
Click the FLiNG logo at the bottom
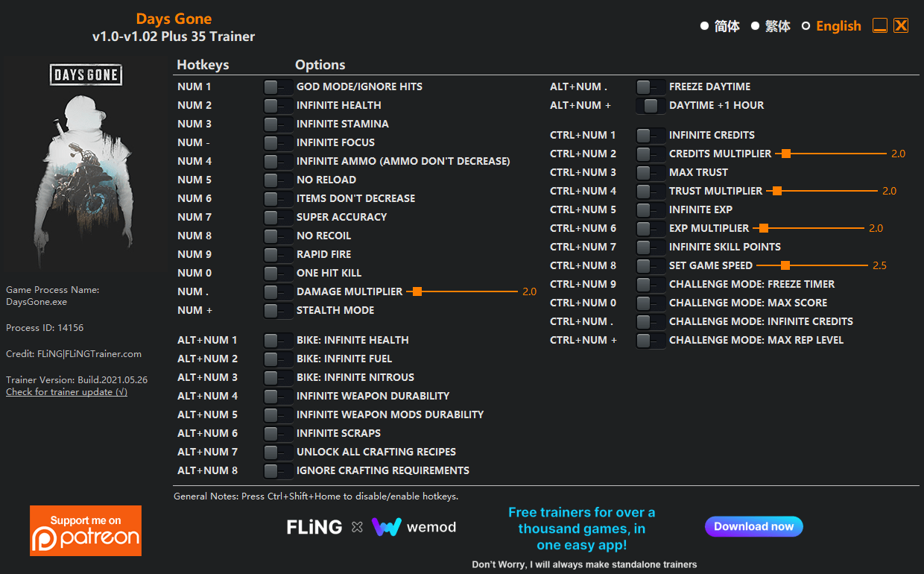tap(314, 526)
